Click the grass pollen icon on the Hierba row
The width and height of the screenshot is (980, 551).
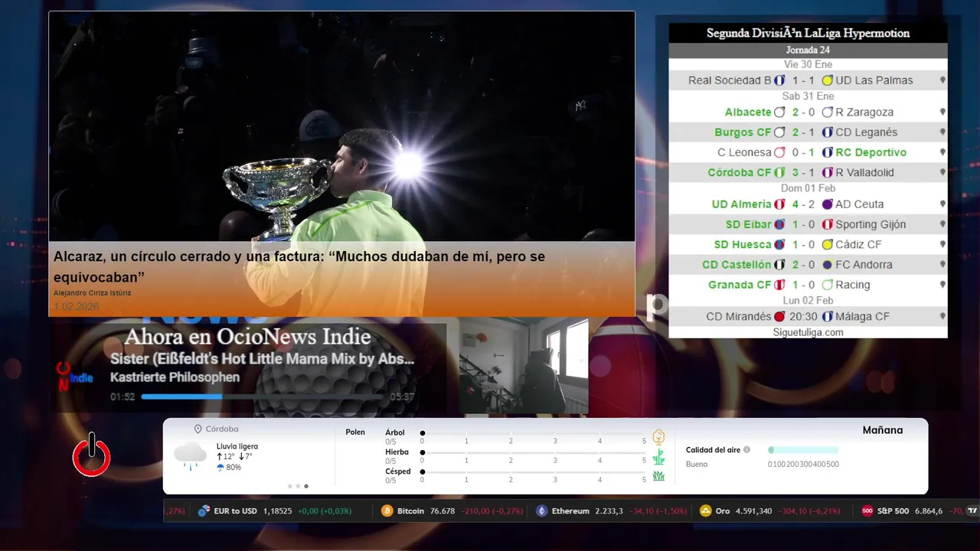(658, 457)
